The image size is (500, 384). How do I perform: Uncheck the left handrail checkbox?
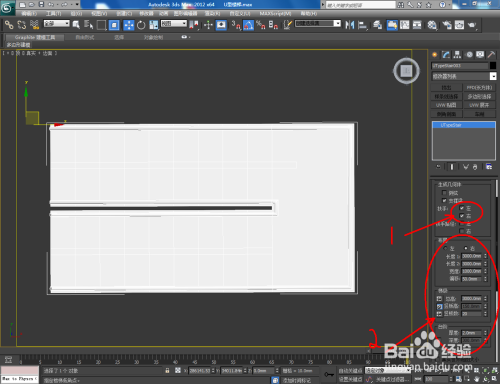pyautogui.click(x=462, y=208)
